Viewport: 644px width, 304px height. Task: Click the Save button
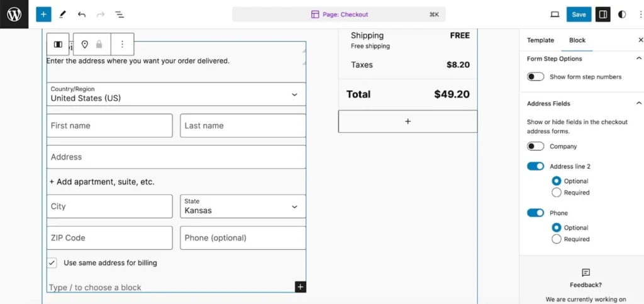tap(579, 14)
